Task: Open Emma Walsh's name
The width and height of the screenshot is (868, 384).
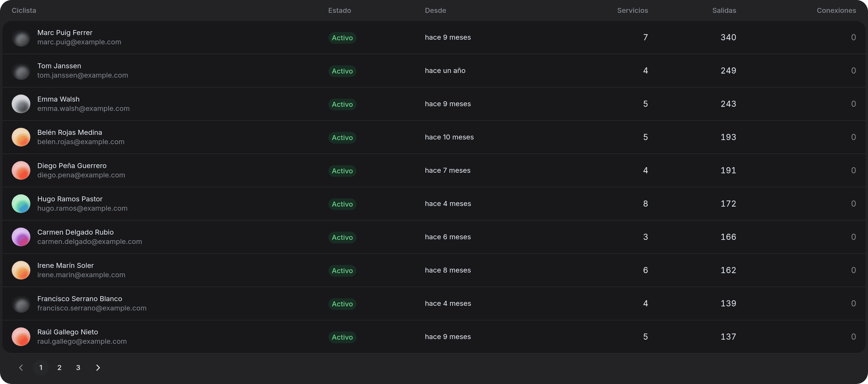Action: pos(58,99)
